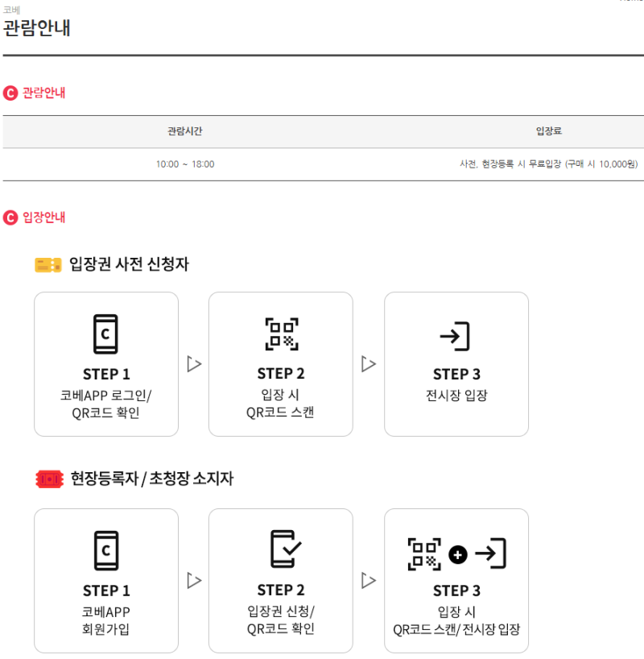Click the phone checkmark icon in 입장권 신청 card
Viewport: 644px width, 659px height.
tap(286, 549)
